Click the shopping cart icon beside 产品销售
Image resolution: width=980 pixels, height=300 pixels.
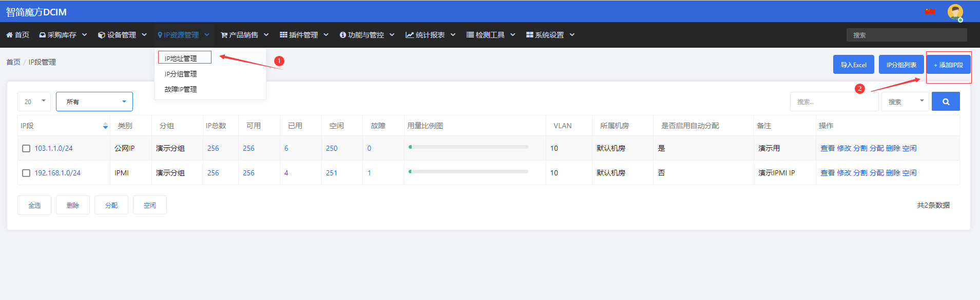click(x=224, y=35)
